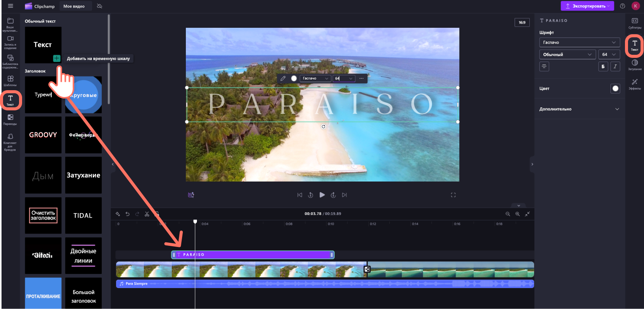The width and height of the screenshot is (644, 309).
Task: Open the help question mark icon
Action: pos(623,6)
